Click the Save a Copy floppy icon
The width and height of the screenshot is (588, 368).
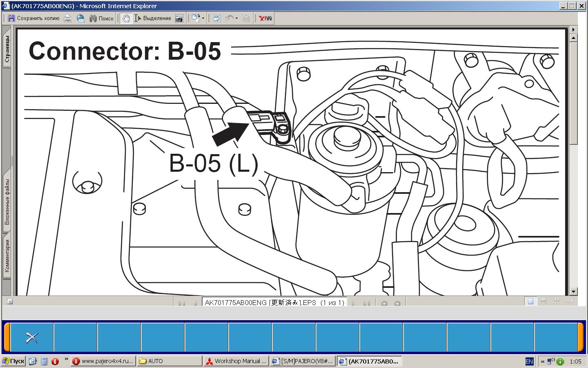11,18
